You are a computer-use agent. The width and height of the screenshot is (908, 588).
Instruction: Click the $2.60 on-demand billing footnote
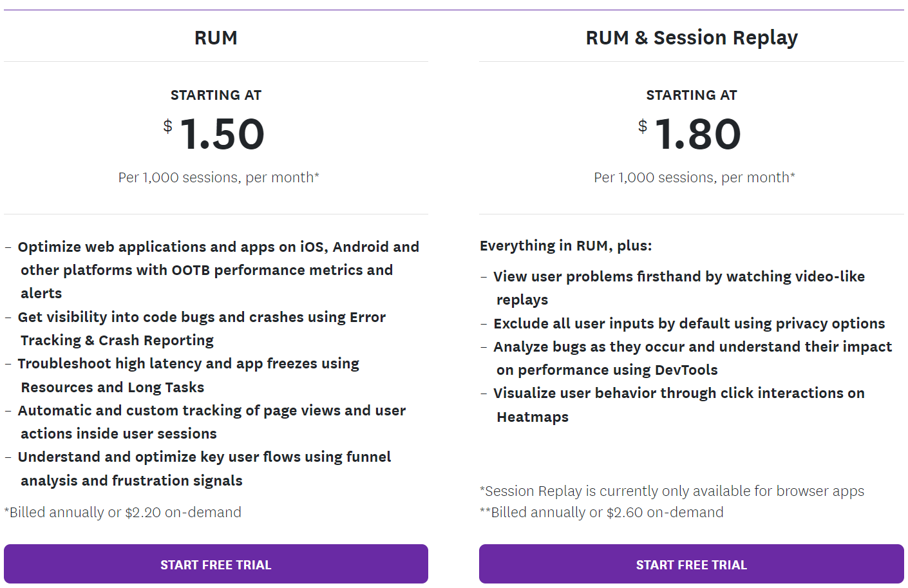point(601,512)
